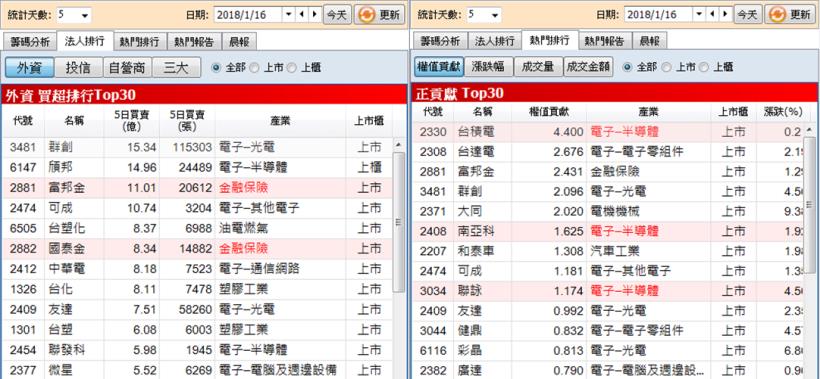This screenshot has height=379, width=820.
Task: Sort by 權值貢獻 column header
Action: pos(549,112)
